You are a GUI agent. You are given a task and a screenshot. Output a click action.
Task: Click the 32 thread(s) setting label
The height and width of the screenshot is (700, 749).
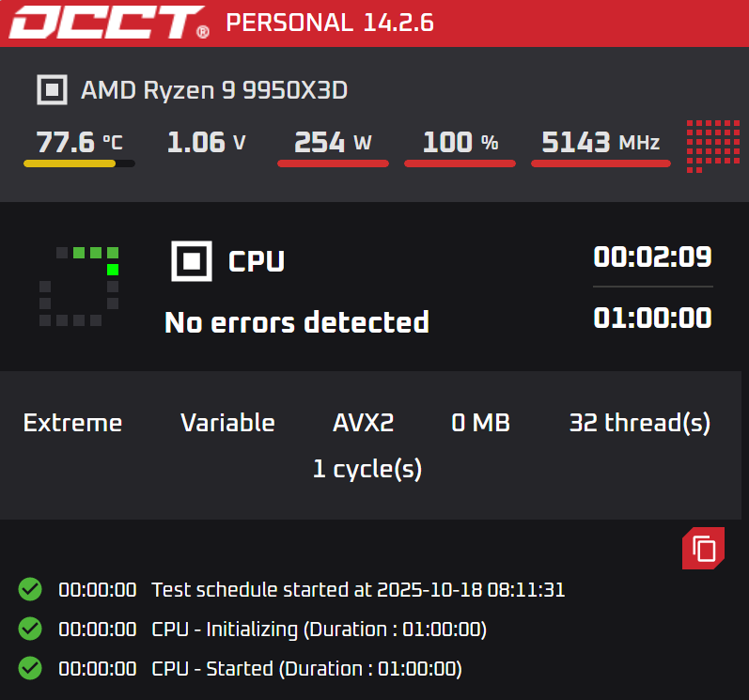[640, 423]
